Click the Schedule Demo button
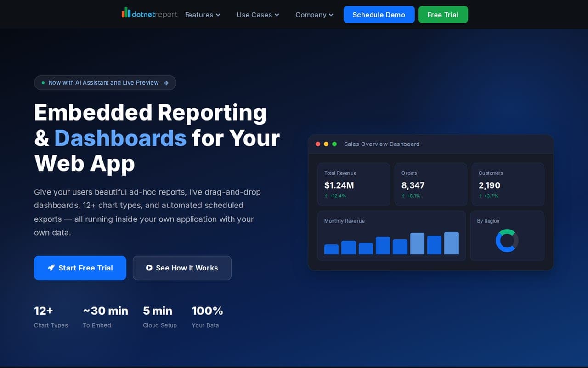Viewport: 588px width, 368px height. (x=379, y=15)
